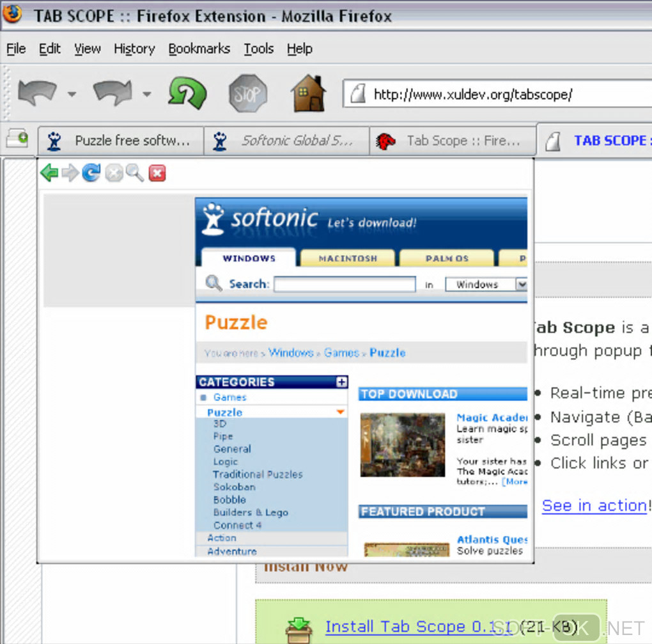This screenshot has width=652, height=644.
Task: Click magnifier zoom icon in Tab Scope popup
Action: coord(135,173)
